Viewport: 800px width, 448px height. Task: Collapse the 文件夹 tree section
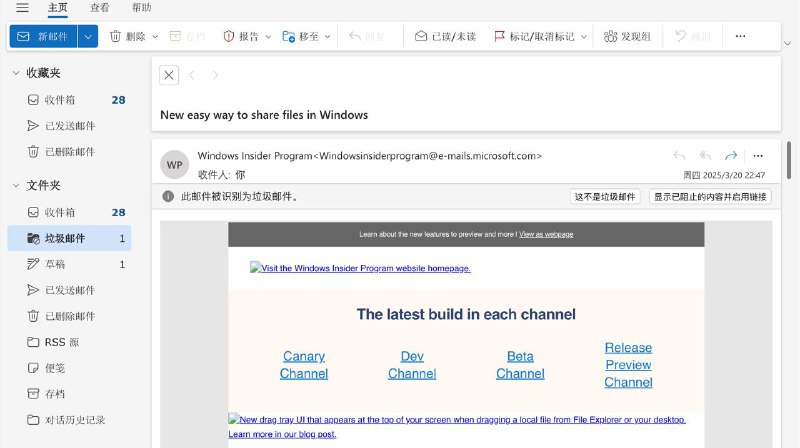(x=15, y=185)
